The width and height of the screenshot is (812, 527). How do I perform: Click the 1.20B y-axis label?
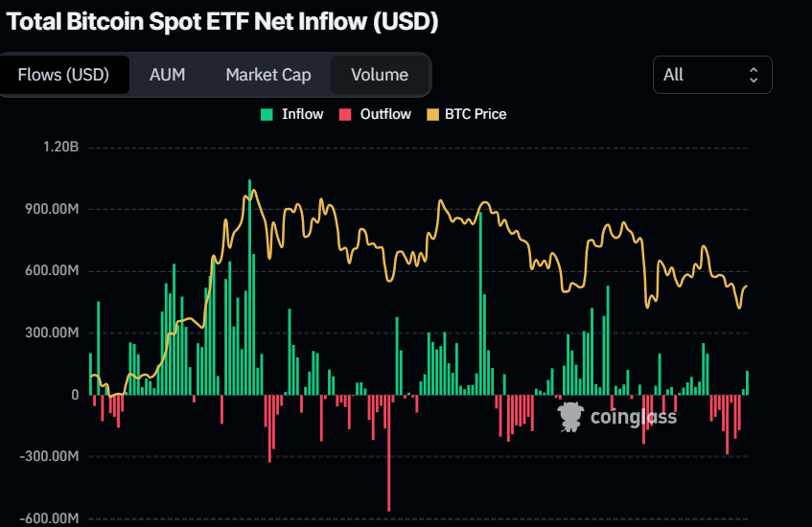[60, 148]
